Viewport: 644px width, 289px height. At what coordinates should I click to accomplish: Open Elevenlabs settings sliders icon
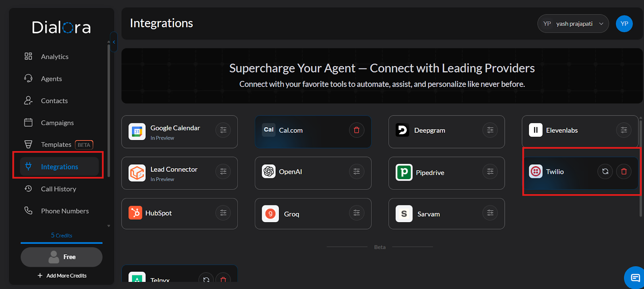tap(623, 130)
